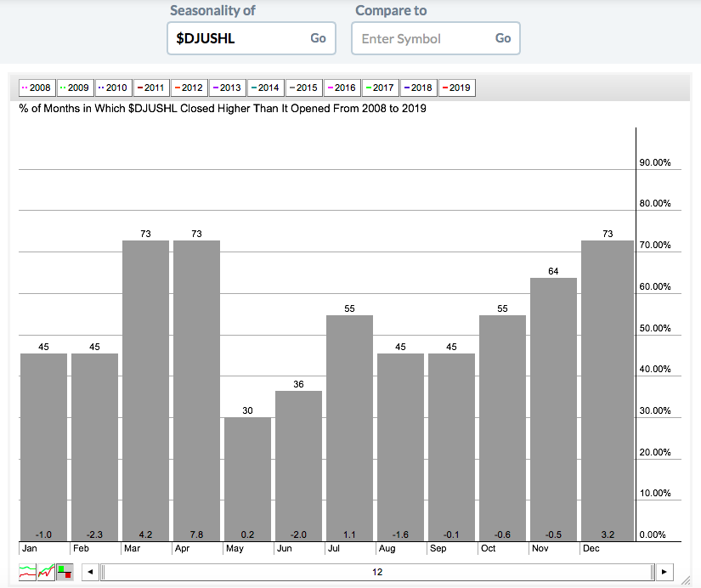The height and width of the screenshot is (588, 701).
Task: Select the same-scale line chart mode icon
Action: pyautogui.click(x=46, y=572)
